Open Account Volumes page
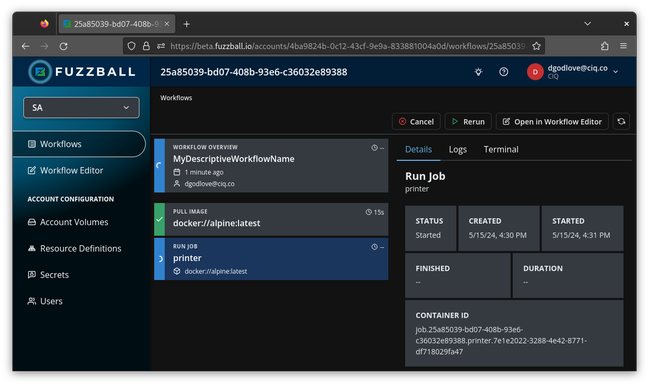The image size is (650, 386). pyautogui.click(x=74, y=222)
